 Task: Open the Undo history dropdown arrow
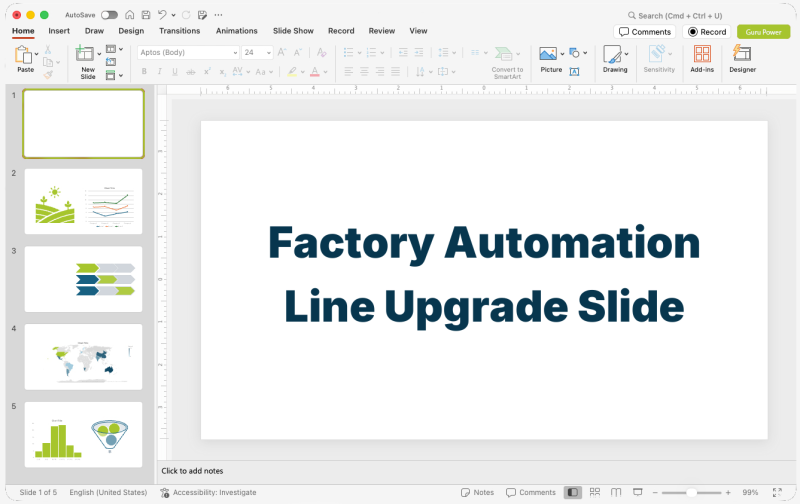[x=173, y=15]
